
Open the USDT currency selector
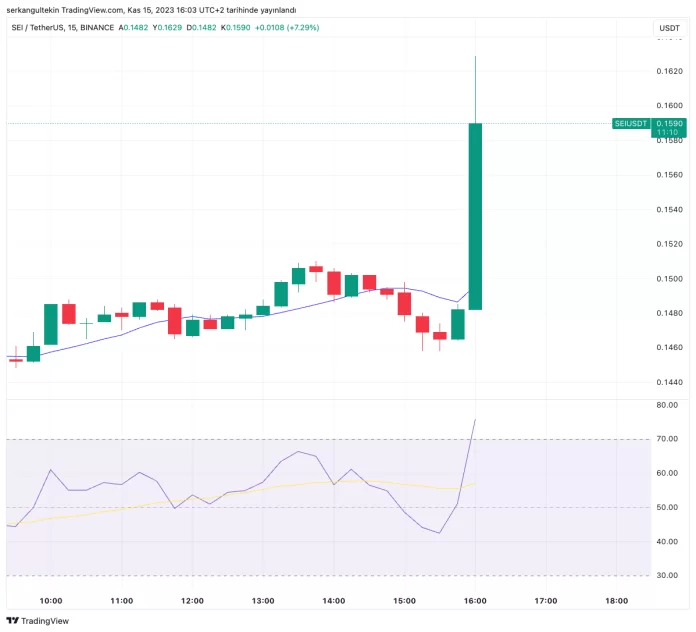pos(667,28)
